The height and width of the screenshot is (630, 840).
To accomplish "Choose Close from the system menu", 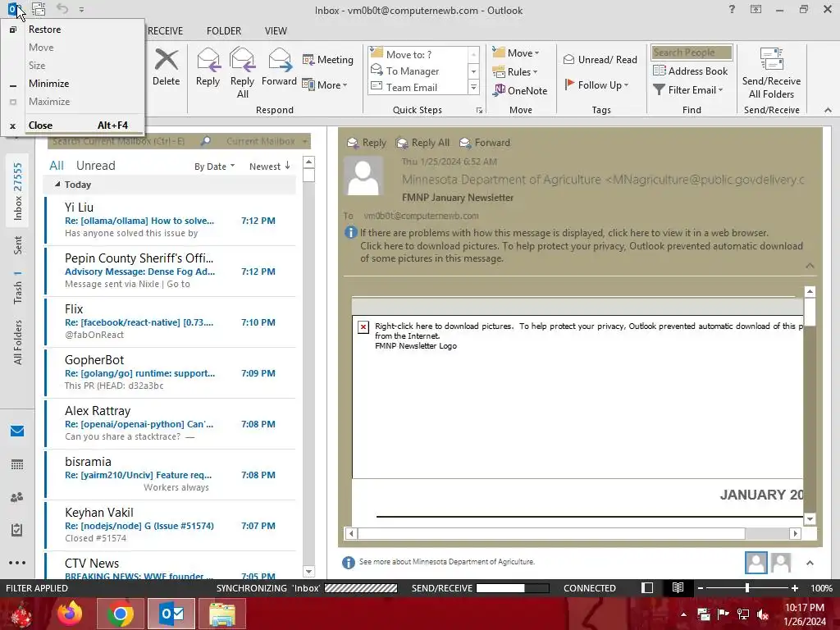I will (73, 126).
